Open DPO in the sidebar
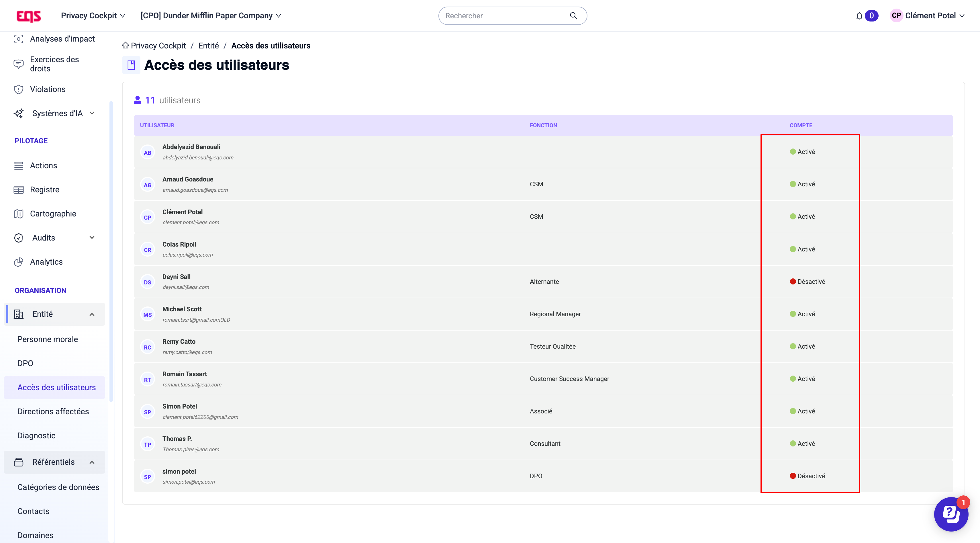Screen dimensions: 980x543 tap(25, 364)
